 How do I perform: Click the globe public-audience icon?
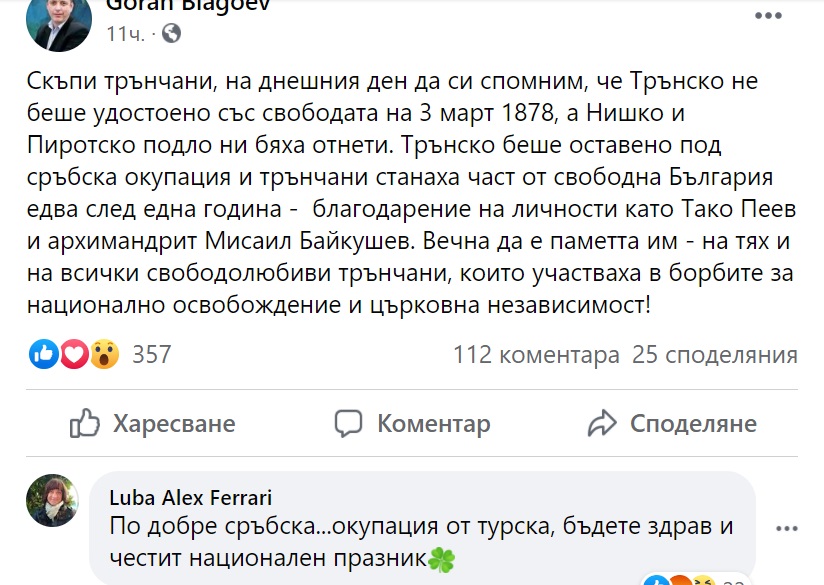click(171, 34)
